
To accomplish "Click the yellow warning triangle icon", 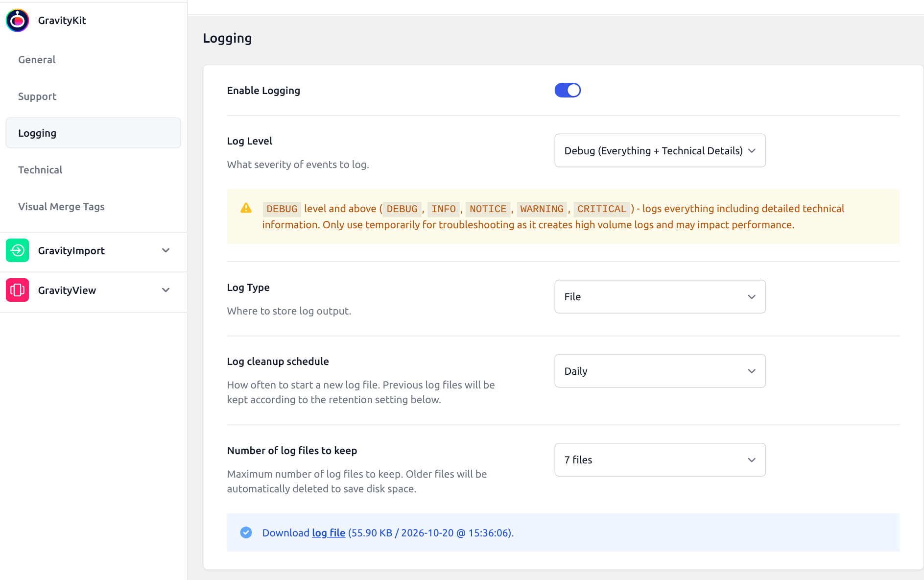I will click(246, 208).
